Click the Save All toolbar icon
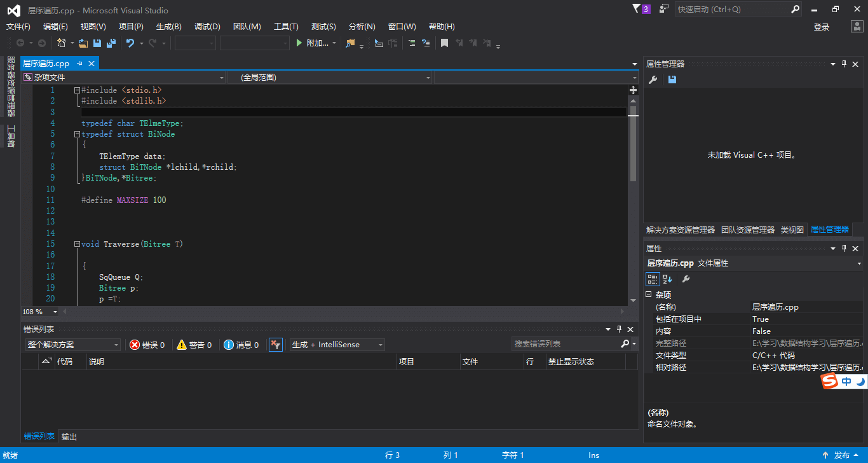868x463 pixels. (x=111, y=43)
